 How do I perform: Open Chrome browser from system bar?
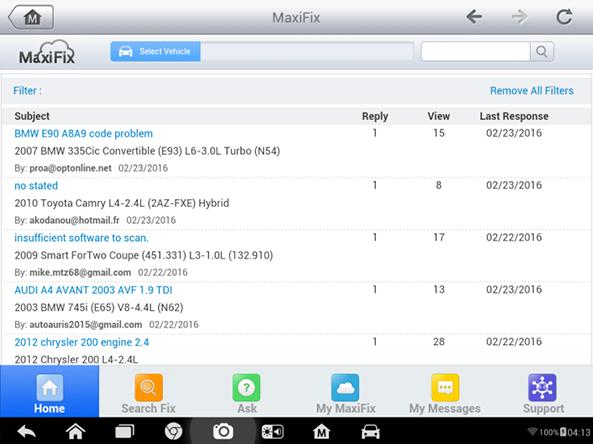coord(174,431)
